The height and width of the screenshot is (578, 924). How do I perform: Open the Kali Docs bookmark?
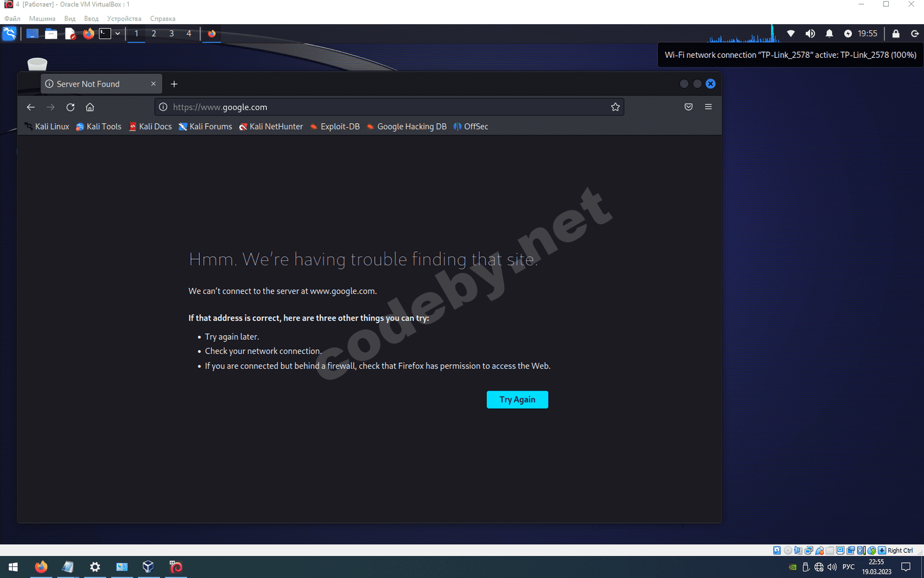point(151,127)
